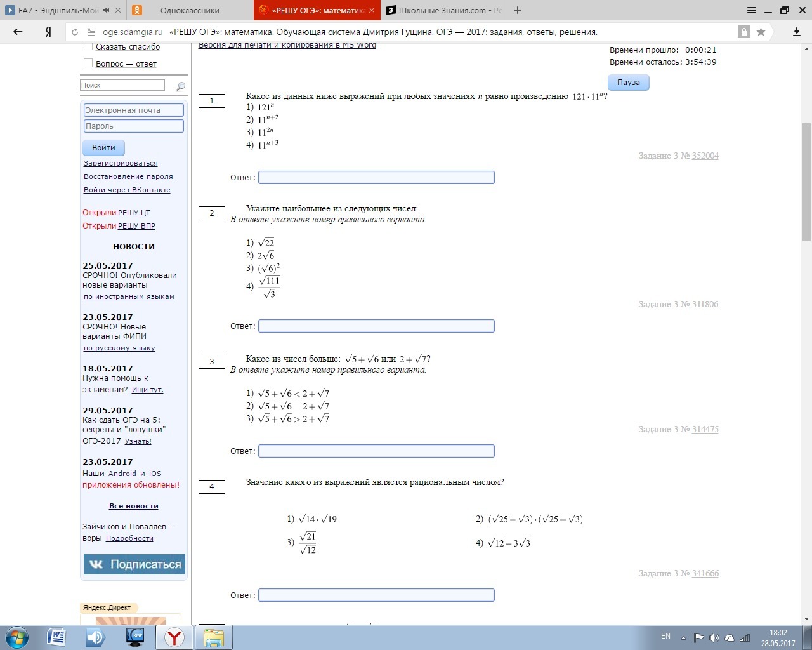This screenshot has width=812, height=650.
Task: Click the Action Center flag icon
Action: [x=698, y=638]
